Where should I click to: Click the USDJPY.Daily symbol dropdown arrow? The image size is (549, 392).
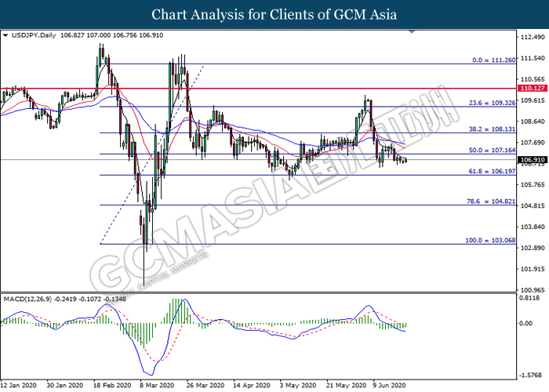5,35
